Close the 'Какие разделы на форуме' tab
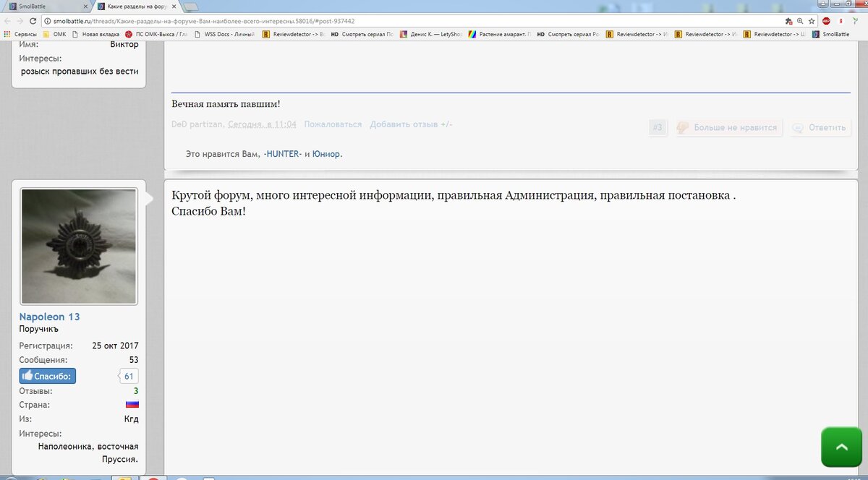 (174, 7)
